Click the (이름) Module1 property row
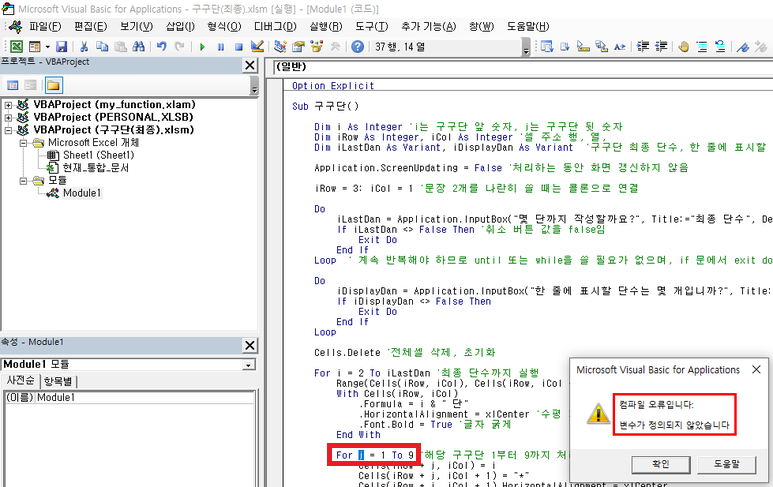The width and height of the screenshot is (773, 487). tap(130, 397)
